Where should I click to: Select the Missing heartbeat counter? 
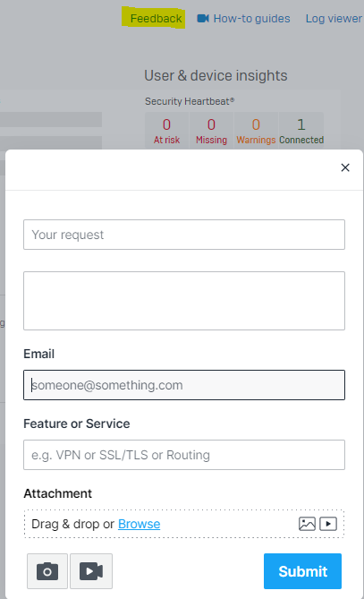coord(211,131)
